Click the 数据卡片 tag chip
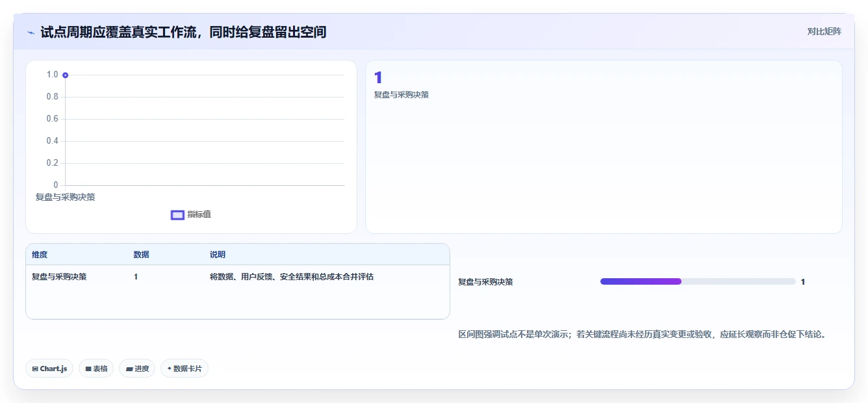868x403 pixels. [185, 369]
